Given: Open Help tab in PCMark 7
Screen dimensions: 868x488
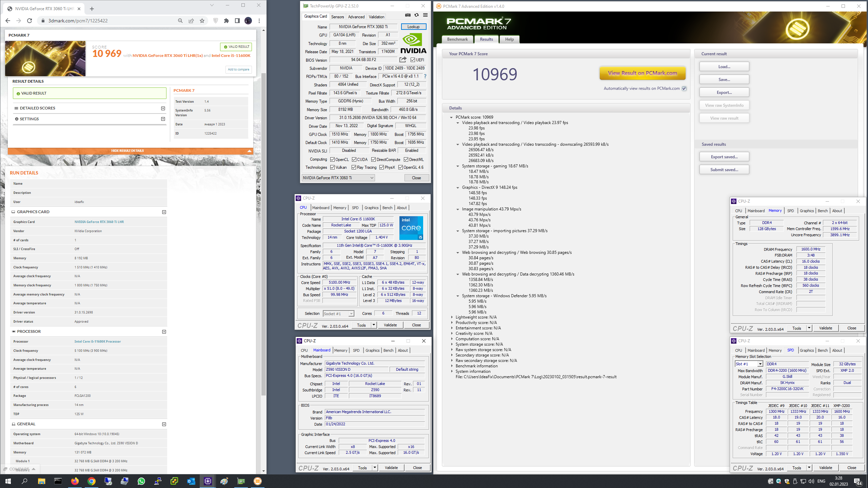Looking at the screenshot, I should click(509, 39).
